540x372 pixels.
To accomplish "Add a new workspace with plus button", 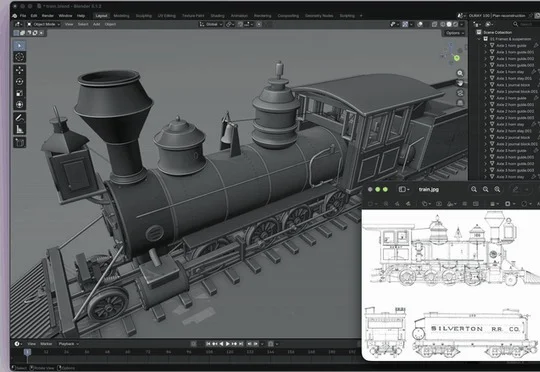I will (x=361, y=16).
